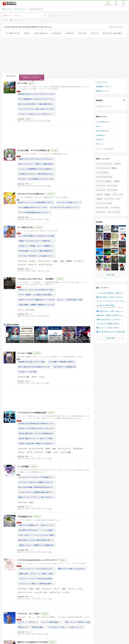Open hashtag #ドラクエ10(165) in sidebar
This screenshot has height=644, width=129.
tap(102, 172)
